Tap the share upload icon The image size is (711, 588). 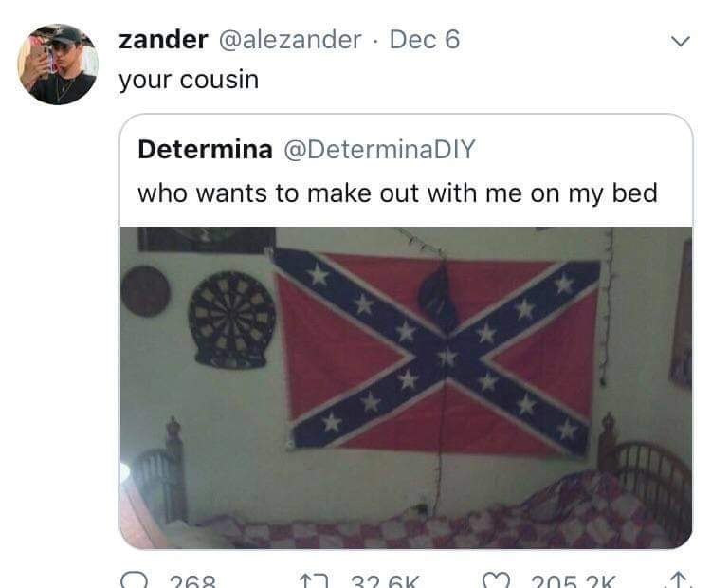(679, 580)
